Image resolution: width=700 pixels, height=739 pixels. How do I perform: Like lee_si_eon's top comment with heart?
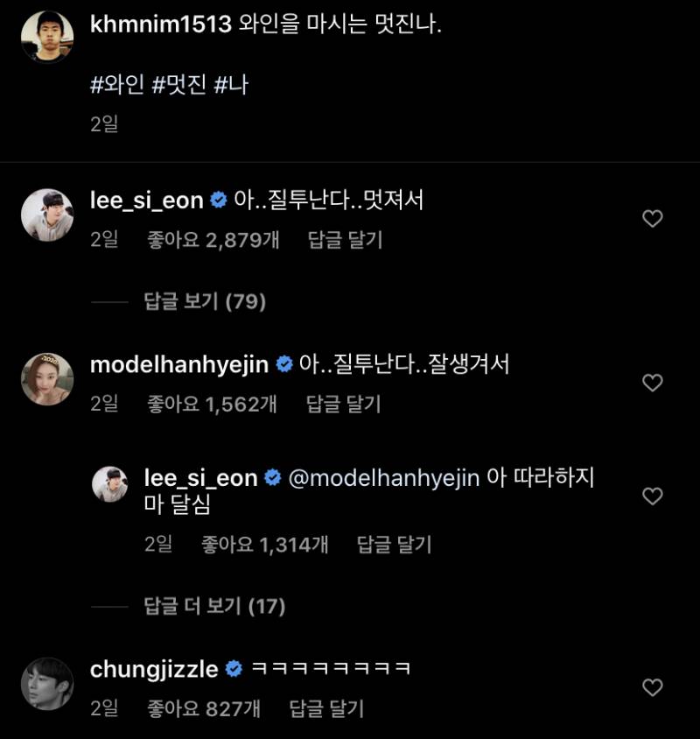pos(653,219)
